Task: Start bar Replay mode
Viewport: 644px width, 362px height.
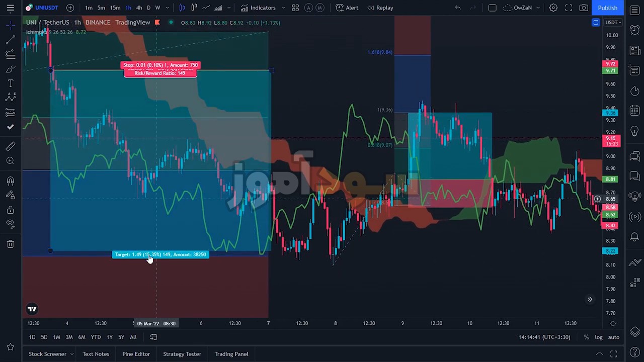Action: coord(380,8)
